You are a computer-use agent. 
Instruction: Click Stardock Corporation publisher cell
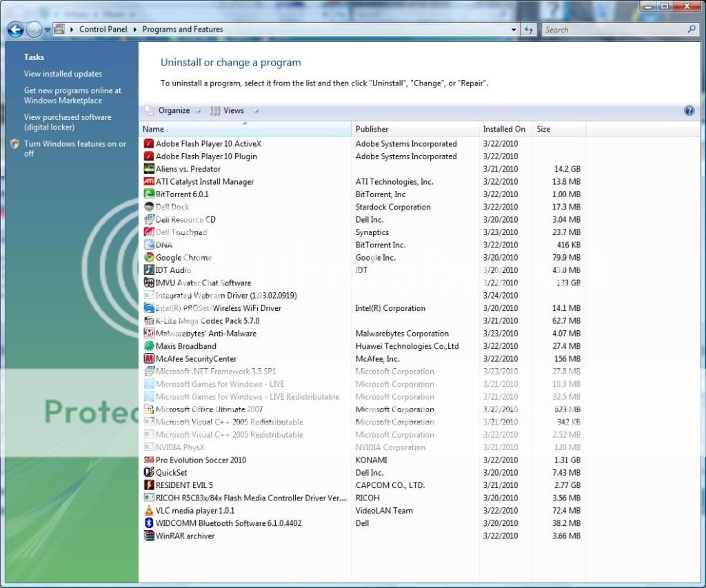pos(393,207)
